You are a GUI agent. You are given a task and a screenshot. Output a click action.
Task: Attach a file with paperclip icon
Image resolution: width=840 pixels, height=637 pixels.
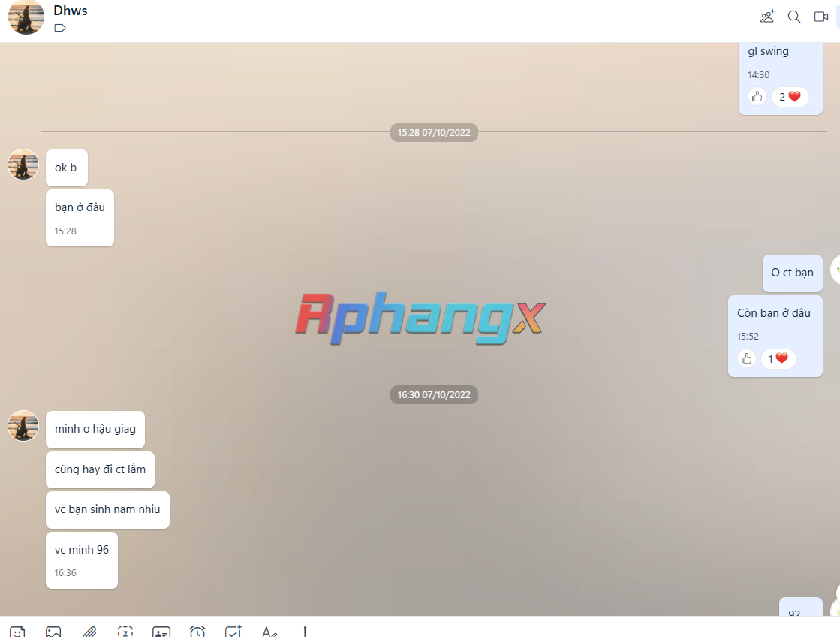89,632
